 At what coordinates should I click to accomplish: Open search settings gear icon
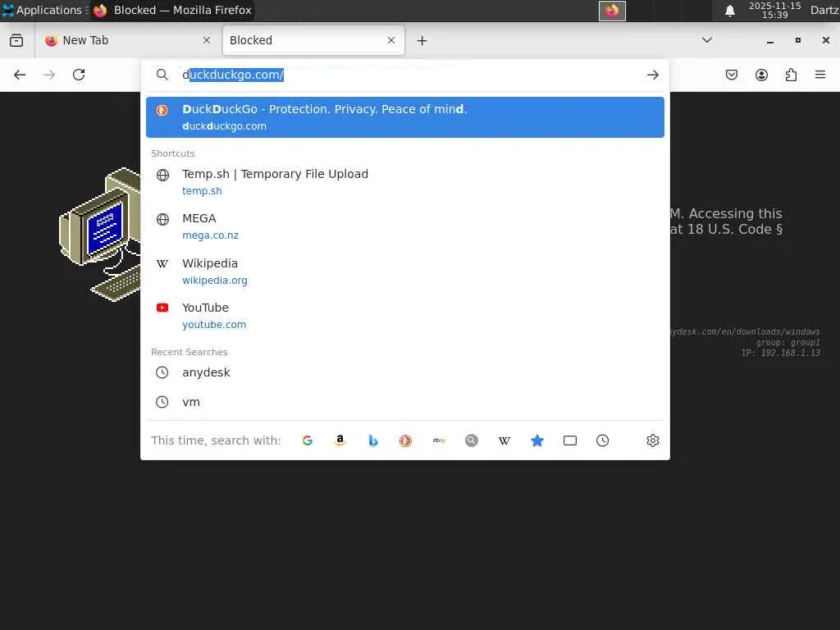(x=652, y=441)
